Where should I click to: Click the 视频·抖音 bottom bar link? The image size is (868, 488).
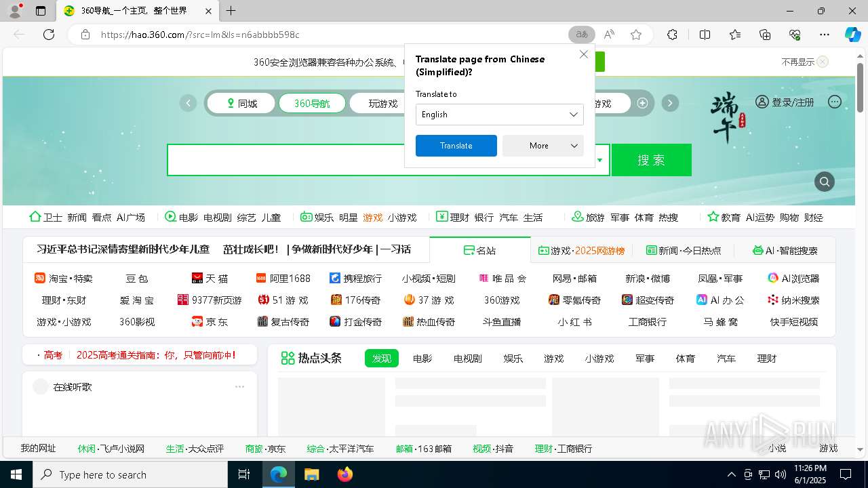(x=493, y=449)
